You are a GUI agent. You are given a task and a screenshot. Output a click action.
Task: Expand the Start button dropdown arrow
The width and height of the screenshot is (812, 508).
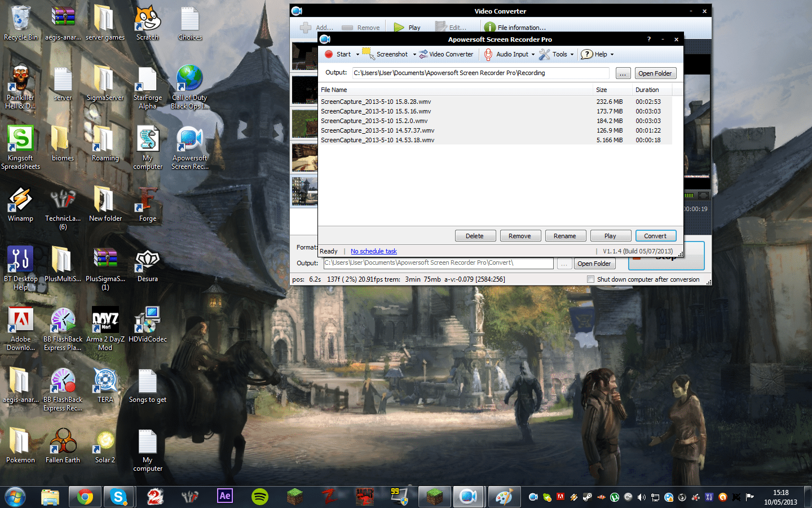coord(358,55)
